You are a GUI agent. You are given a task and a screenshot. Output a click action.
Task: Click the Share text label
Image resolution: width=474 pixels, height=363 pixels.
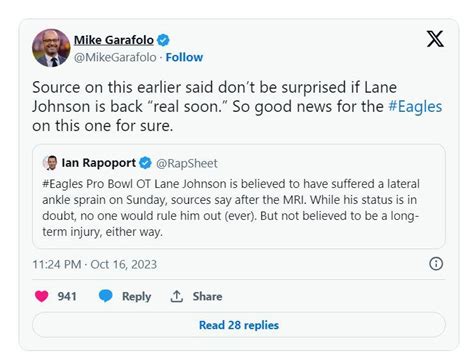[207, 296]
